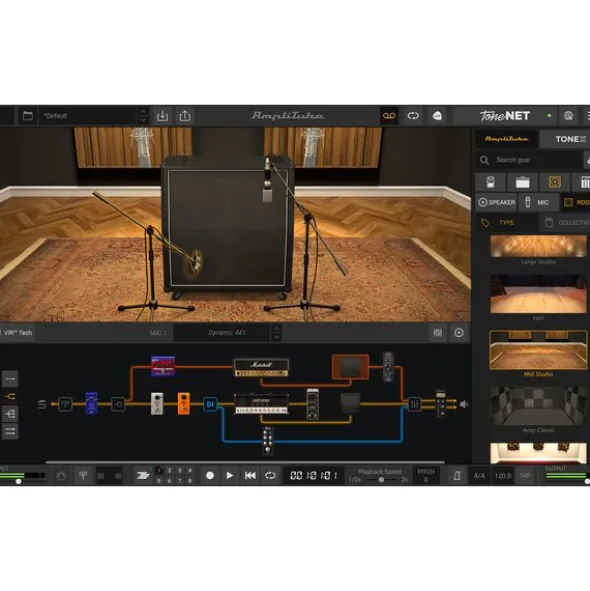This screenshot has height=591, width=590.
Task: Select the tuner block in signal chain
Action: click(65, 404)
